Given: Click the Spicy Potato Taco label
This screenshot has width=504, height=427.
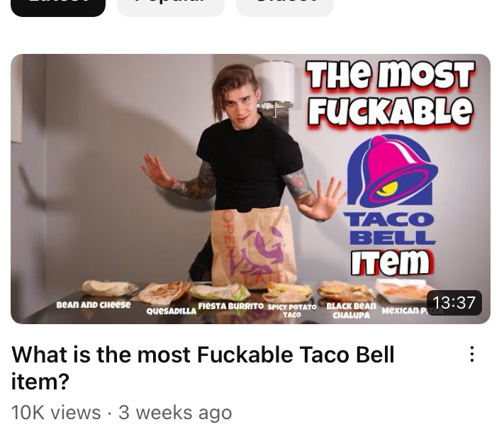Looking at the screenshot, I should 292,311.
